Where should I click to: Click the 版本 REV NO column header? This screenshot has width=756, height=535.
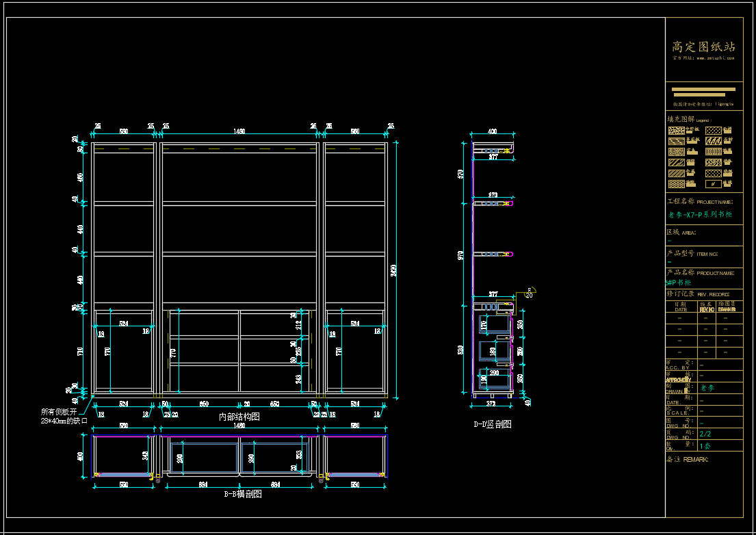[706, 306]
